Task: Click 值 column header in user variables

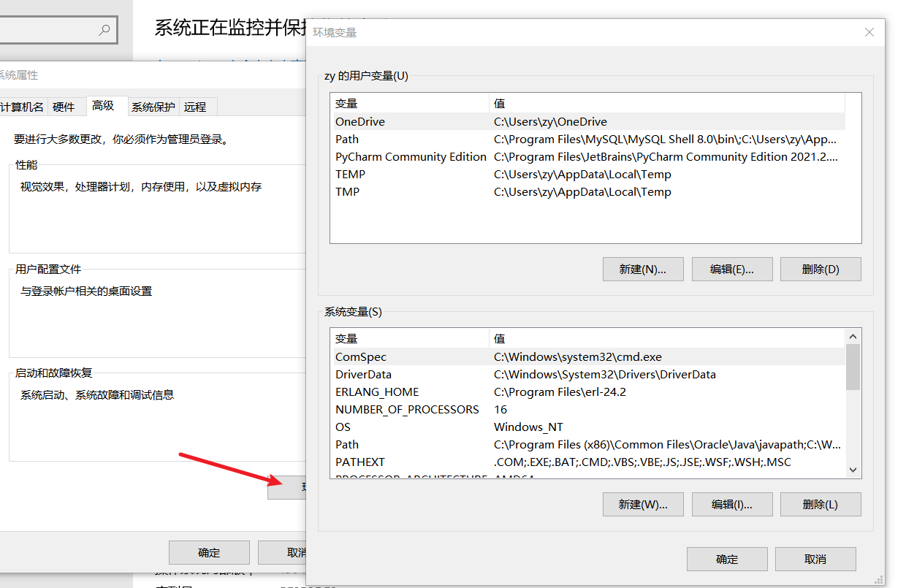Action: [667, 103]
